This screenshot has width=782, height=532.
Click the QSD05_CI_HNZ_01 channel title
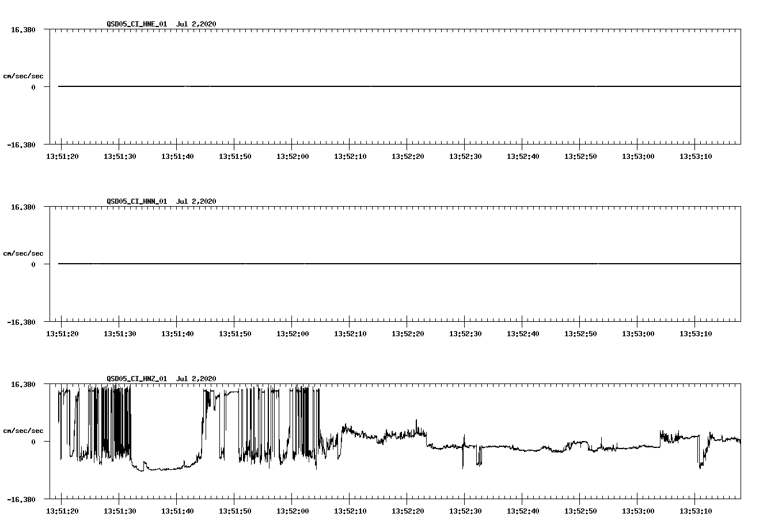137,379
